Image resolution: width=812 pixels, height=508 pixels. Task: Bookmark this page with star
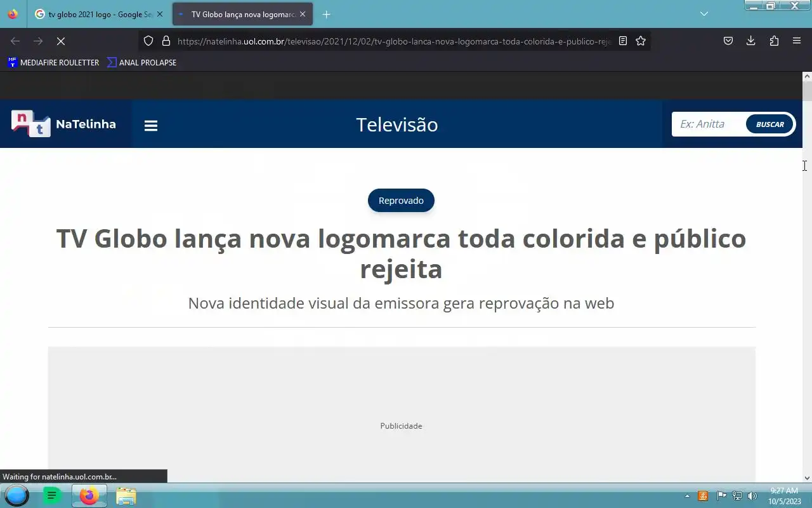pyautogui.click(x=641, y=41)
